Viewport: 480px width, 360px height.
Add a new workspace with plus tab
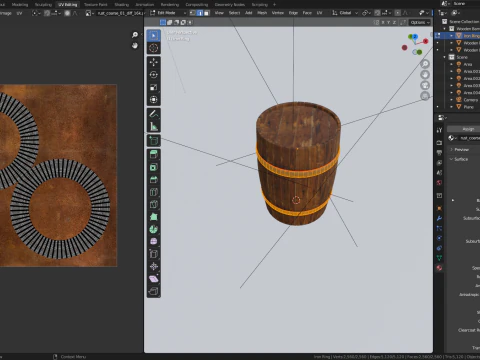click(274, 5)
